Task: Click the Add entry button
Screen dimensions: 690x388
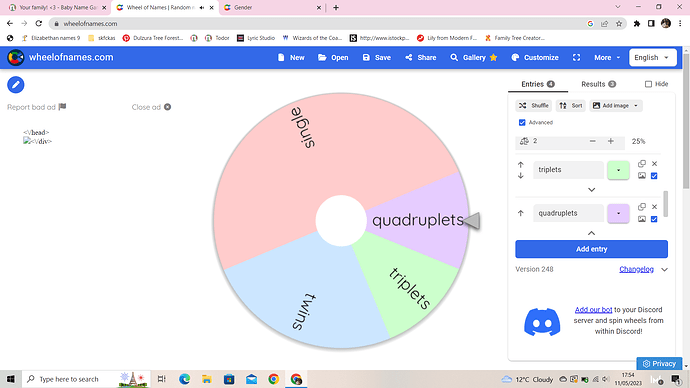Action: (591, 249)
